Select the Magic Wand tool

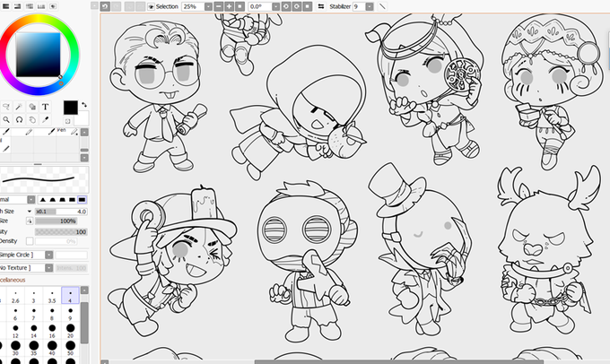[19, 107]
